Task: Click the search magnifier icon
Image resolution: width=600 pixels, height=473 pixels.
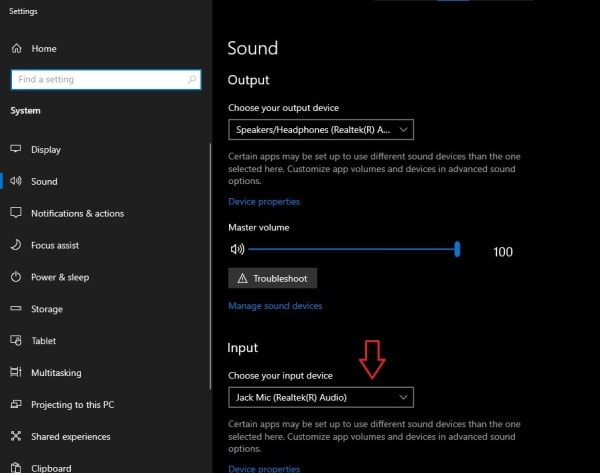Action: (192, 79)
